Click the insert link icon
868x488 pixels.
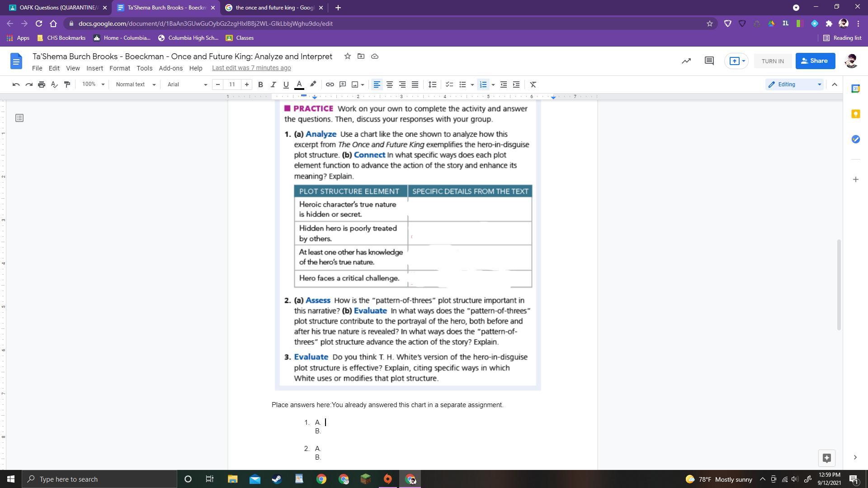(x=330, y=84)
